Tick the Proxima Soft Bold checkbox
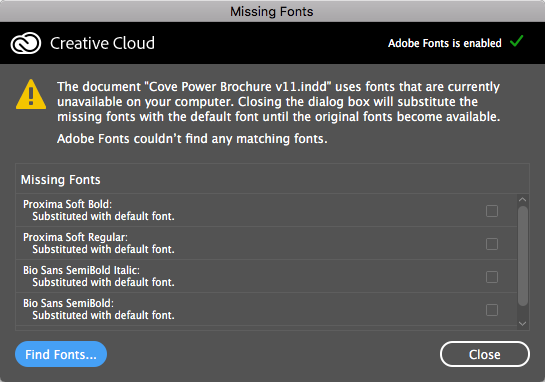The width and height of the screenshot is (545, 382). [492, 211]
